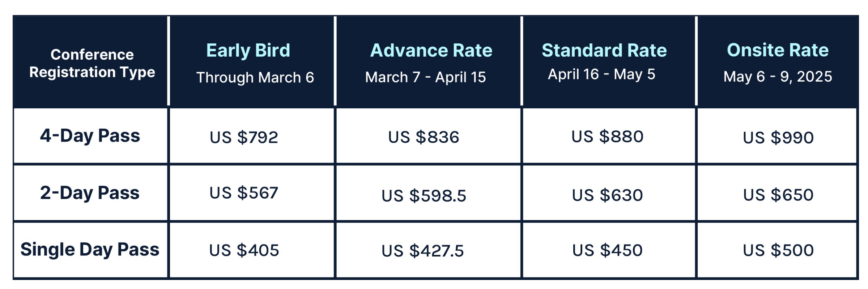Select the US $500 onsite price

(x=778, y=250)
